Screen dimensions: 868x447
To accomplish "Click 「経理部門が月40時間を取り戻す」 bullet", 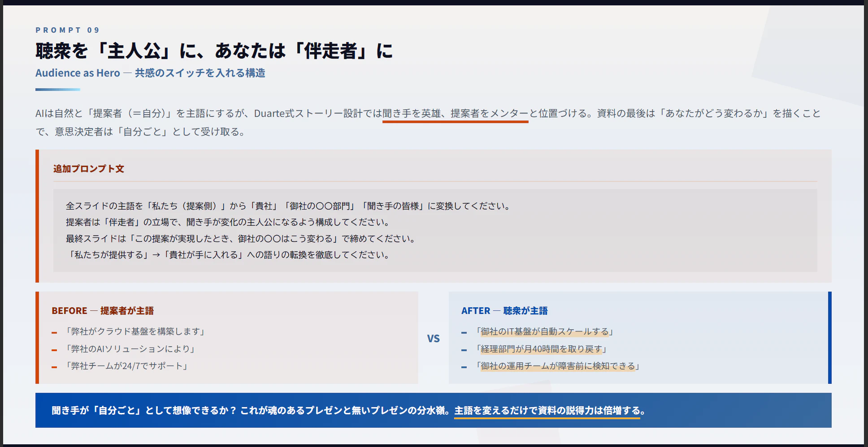I will tap(541, 349).
